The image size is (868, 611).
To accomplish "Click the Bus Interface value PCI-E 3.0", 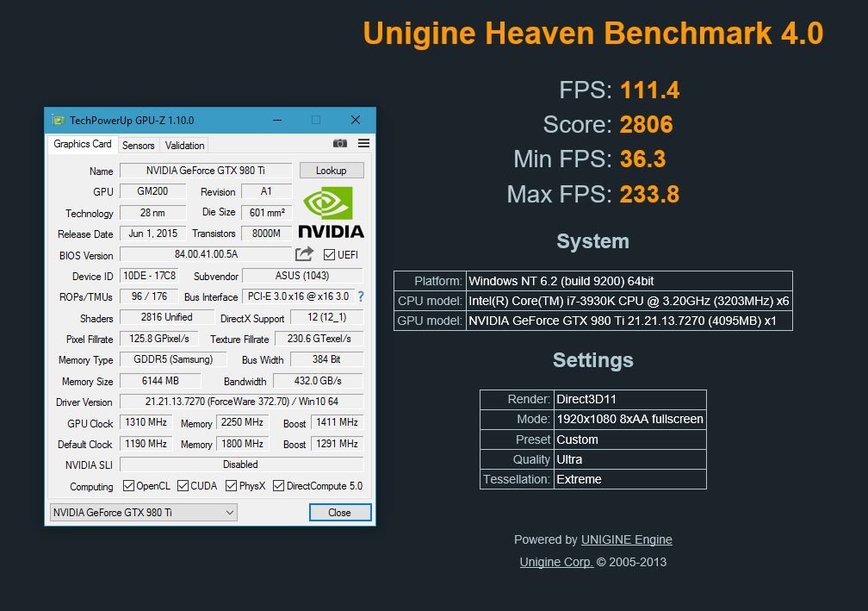I will (298, 296).
